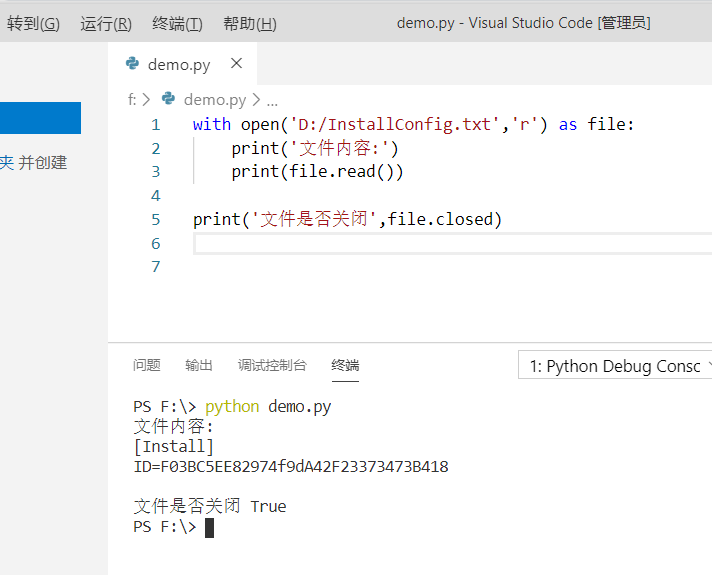Viewport: 712px width, 575px height.
Task: Switch to the 调试控制台 panel tab
Action: click(272, 365)
